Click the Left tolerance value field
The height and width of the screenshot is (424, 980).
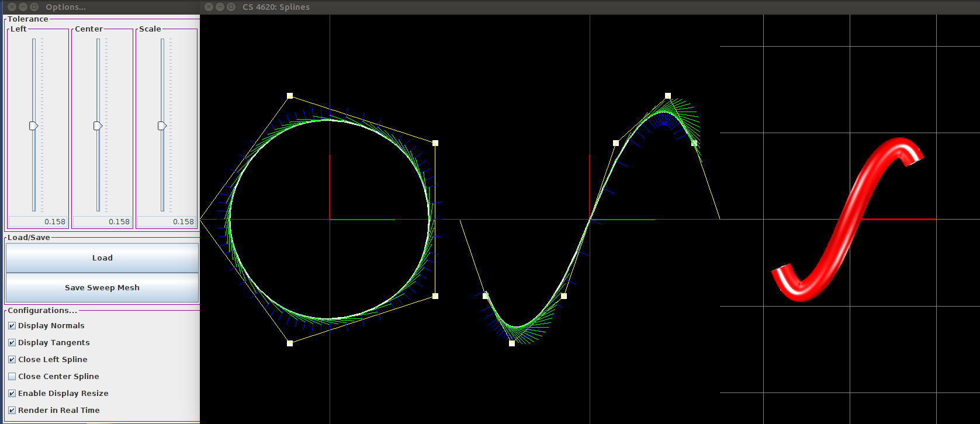tap(38, 222)
